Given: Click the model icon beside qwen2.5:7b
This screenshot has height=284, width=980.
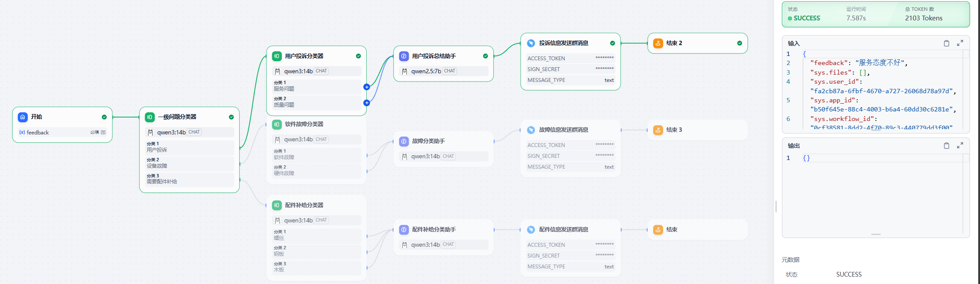Looking at the screenshot, I should [x=404, y=71].
